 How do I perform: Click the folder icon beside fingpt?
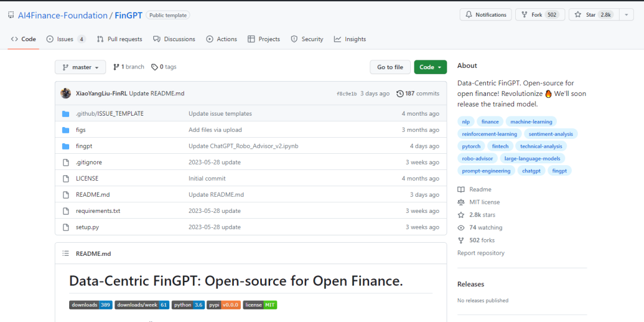click(x=66, y=146)
